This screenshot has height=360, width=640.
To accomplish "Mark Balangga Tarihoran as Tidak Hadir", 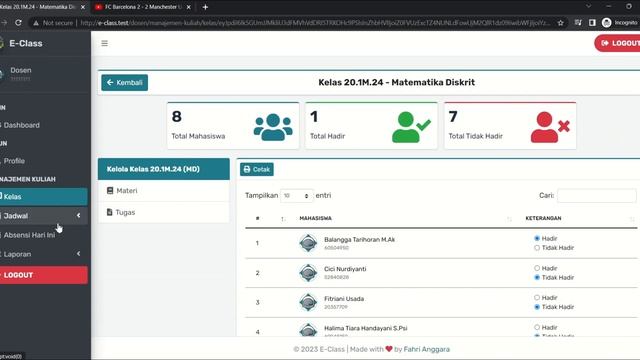I will point(537,248).
